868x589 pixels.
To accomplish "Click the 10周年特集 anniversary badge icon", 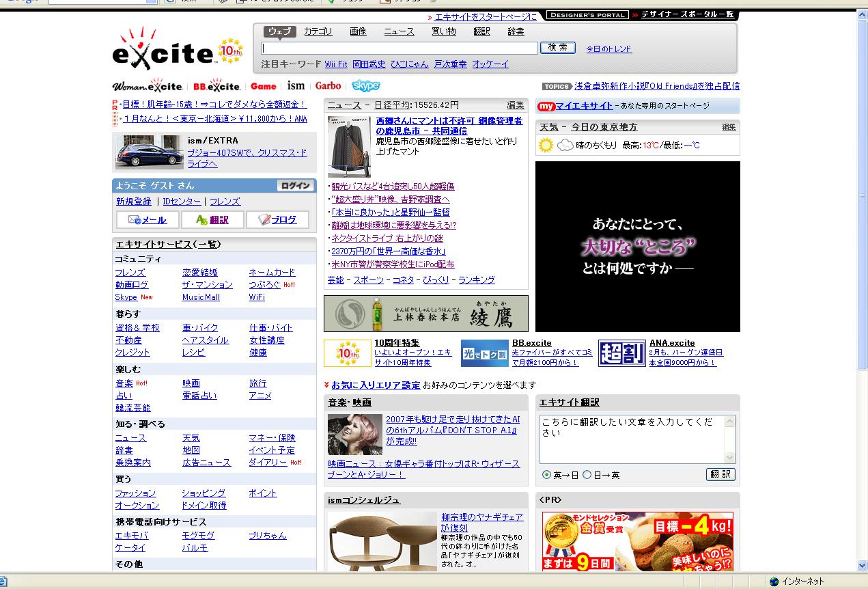I will coord(348,353).
